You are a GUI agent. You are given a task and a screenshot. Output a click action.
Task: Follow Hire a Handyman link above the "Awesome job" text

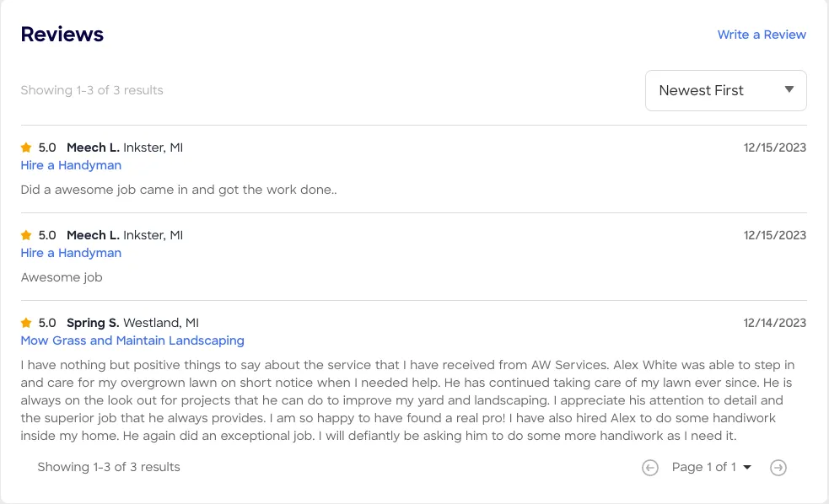(x=71, y=253)
